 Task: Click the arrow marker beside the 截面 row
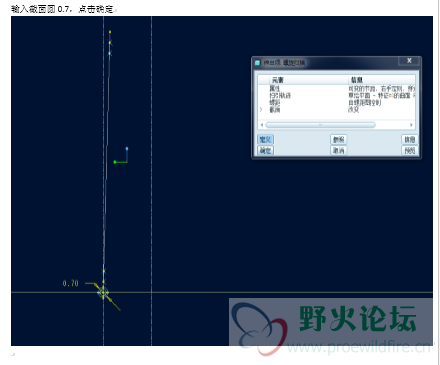261,109
